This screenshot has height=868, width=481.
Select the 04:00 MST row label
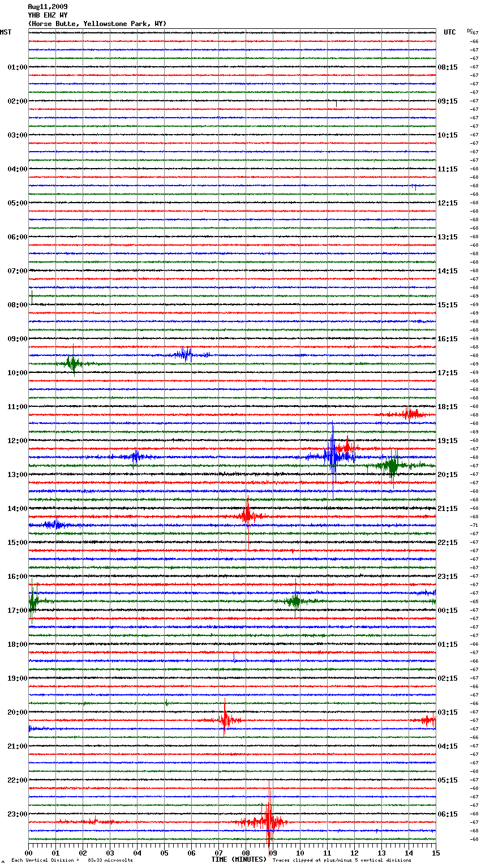pos(18,169)
